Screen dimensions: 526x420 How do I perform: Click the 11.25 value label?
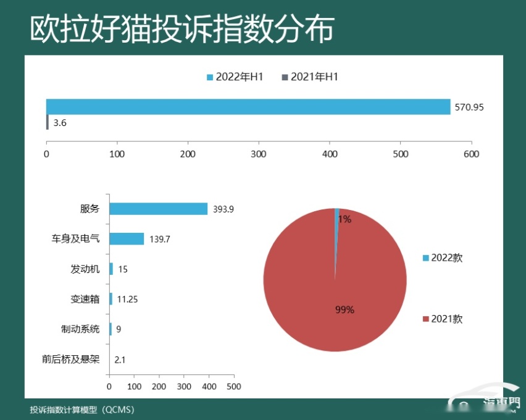[127, 299]
